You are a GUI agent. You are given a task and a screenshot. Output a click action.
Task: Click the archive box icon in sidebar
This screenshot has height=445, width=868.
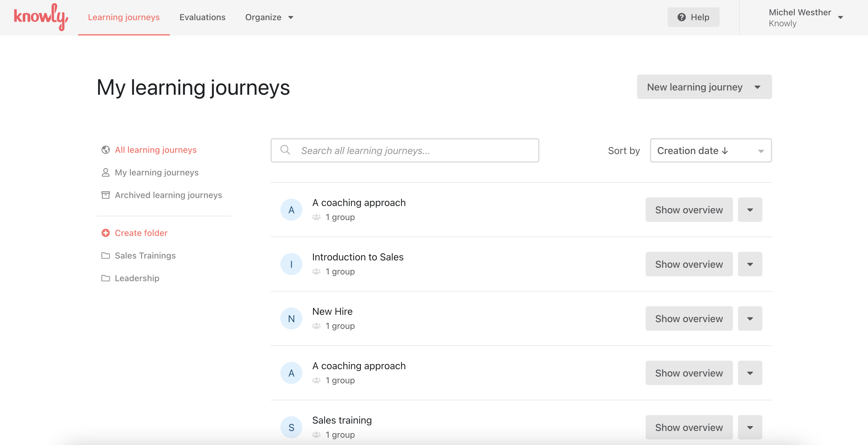105,195
